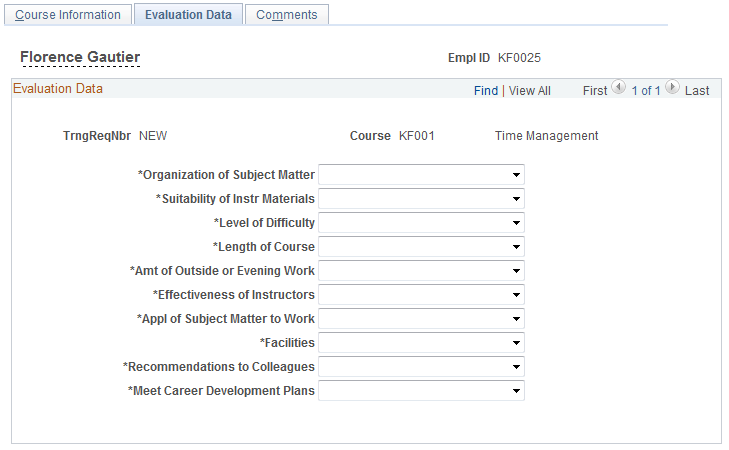The width and height of the screenshot is (729, 450).
Task: Click the TrngReqNbr value NEW
Action: [x=153, y=136]
